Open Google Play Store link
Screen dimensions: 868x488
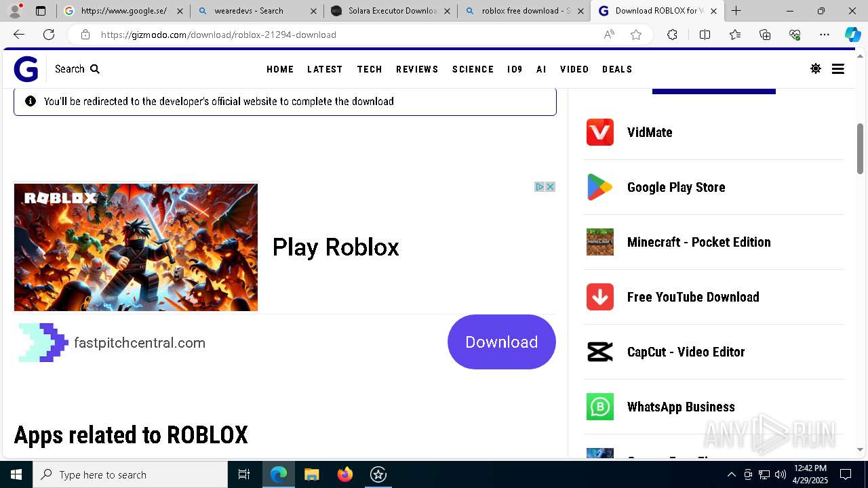pos(676,187)
